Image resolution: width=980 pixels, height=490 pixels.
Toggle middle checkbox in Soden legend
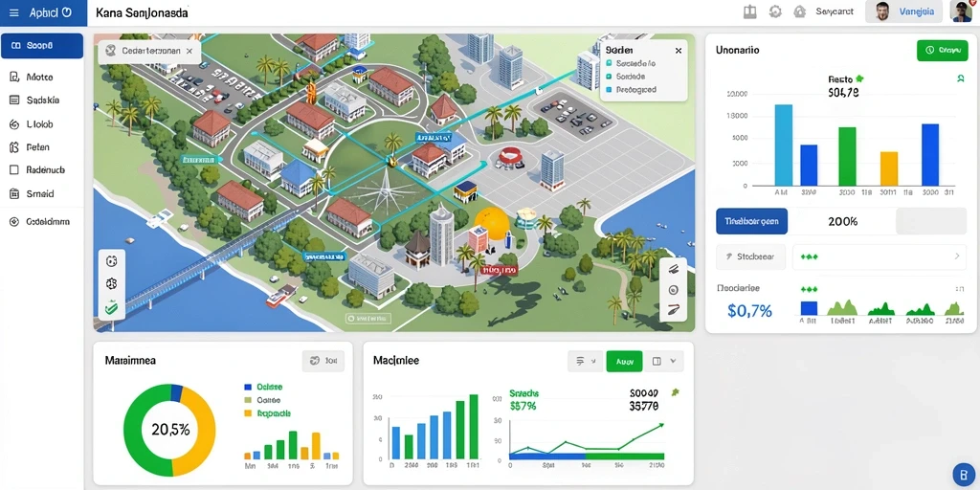[608, 77]
